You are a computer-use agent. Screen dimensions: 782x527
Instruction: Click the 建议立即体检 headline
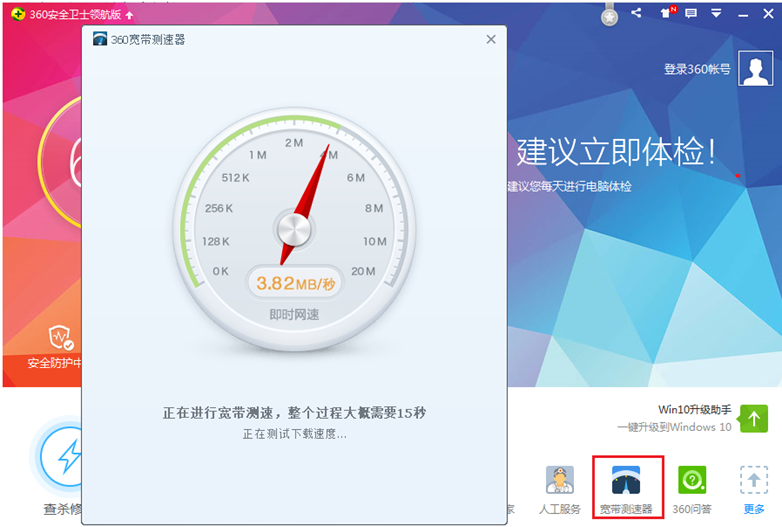click(x=617, y=152)
